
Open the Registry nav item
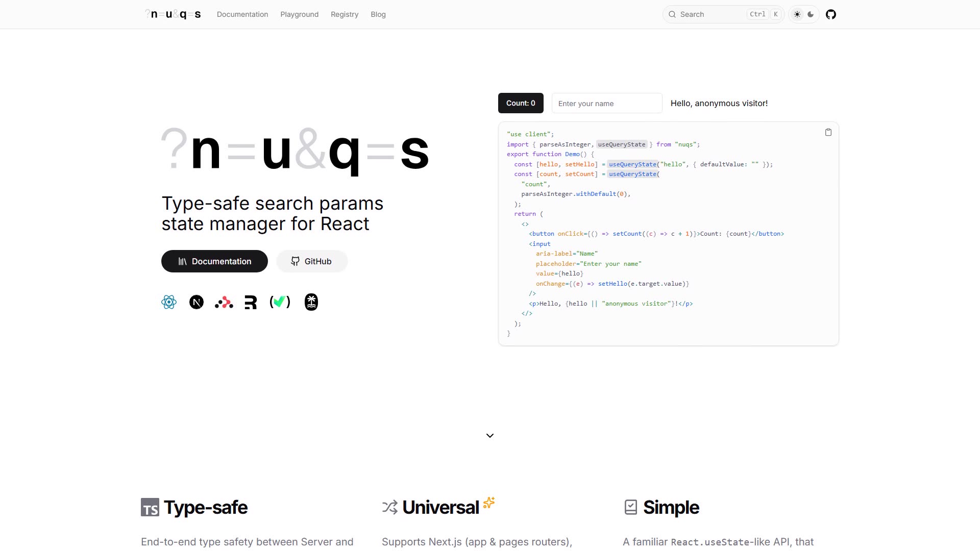click(x=345, y=14)
